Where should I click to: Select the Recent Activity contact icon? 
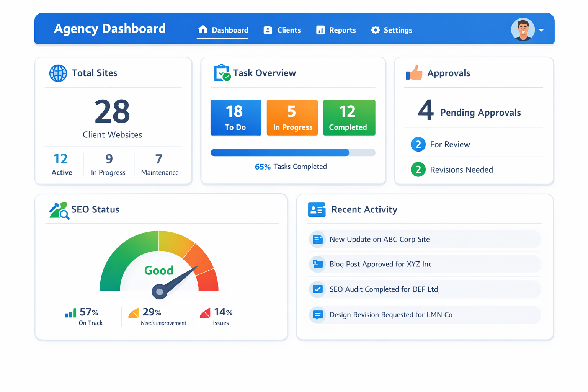[x=317, y=209]
